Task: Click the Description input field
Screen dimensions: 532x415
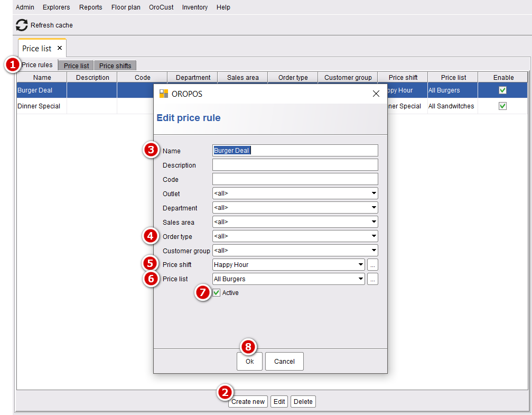Action: pyautogui.click(x=295, y=165)
